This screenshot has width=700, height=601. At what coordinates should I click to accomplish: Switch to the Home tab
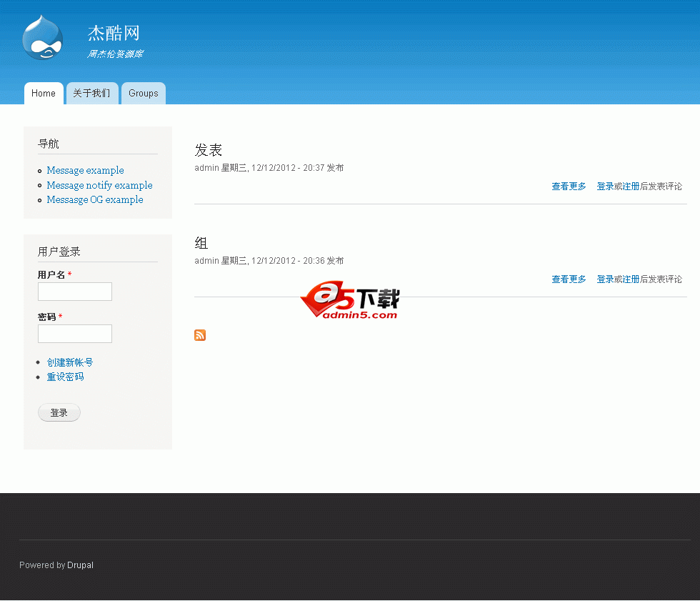43,93
